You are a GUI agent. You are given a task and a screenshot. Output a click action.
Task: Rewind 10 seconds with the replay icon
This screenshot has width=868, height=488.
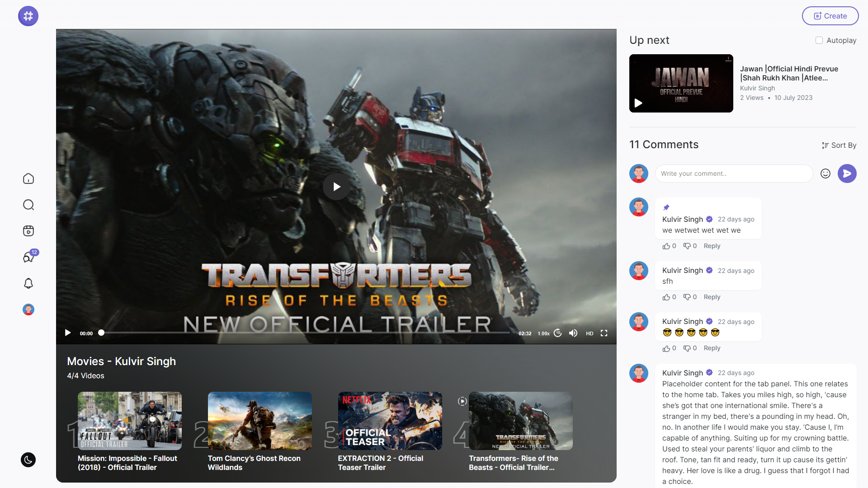click(x=558, y=333)
